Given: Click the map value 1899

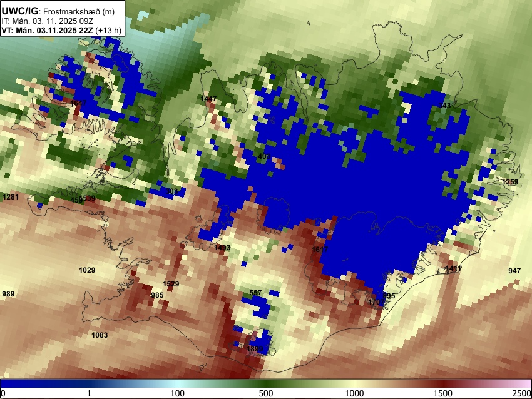Looking at the screenshot, I should click(255, 349).
